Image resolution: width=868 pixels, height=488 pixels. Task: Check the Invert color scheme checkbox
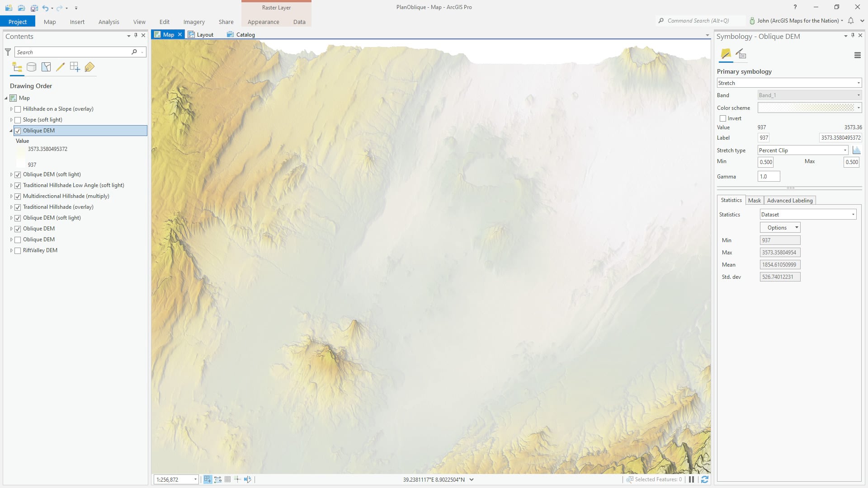(723, 118)
